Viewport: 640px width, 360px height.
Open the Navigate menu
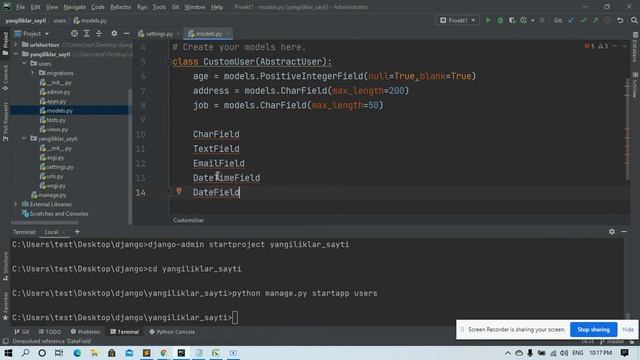point(75,7)
